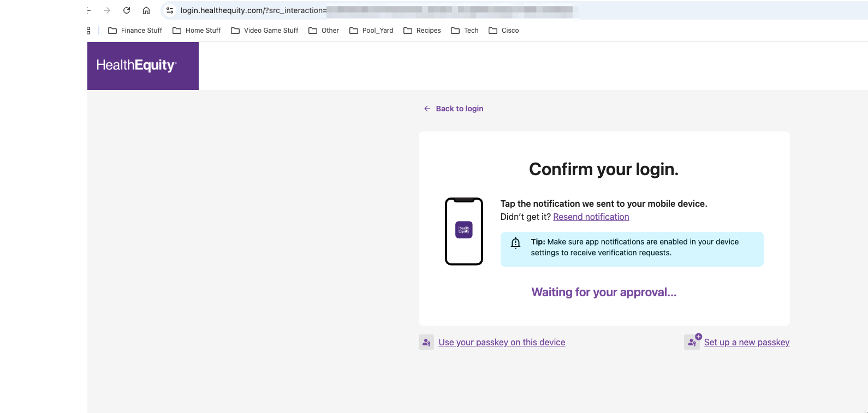Click the apps grid icon in bookmarks bar

tap(88, 31)
